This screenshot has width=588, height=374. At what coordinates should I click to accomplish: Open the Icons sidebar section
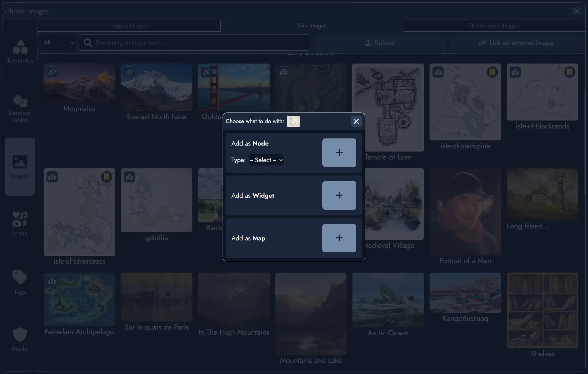click(20, 223)
